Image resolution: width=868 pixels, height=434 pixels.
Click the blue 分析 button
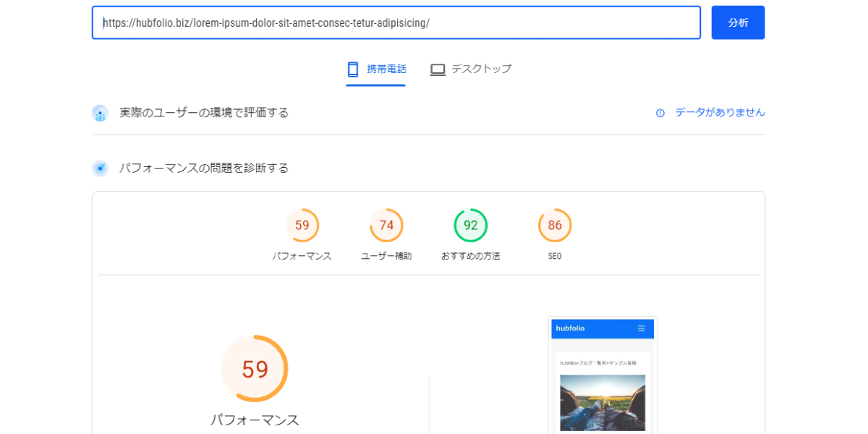pos(738,22)
